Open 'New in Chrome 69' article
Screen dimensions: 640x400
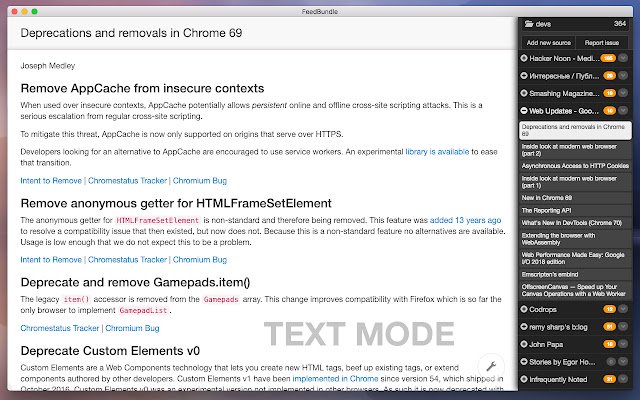coord(575,198)
